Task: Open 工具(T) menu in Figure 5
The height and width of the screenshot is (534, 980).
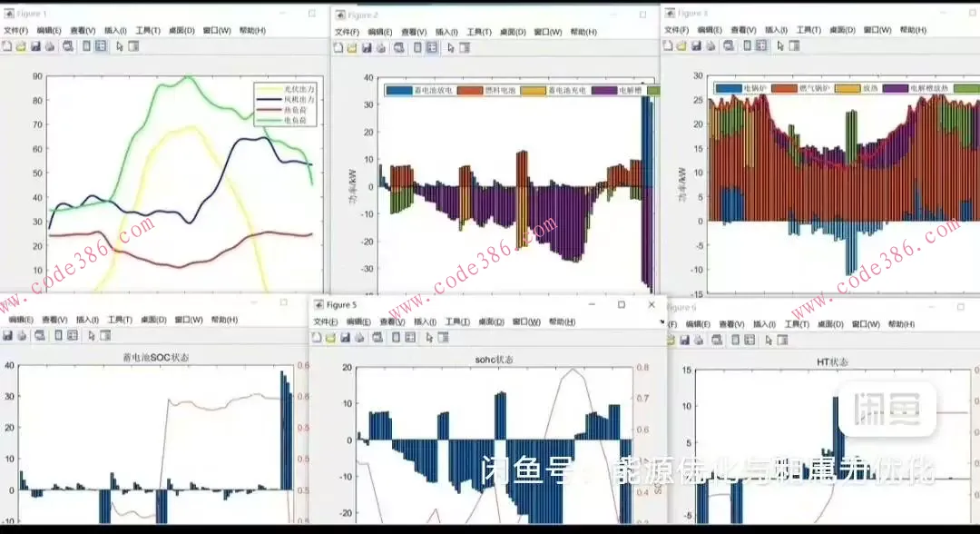Action: click(x=456, y=322)
